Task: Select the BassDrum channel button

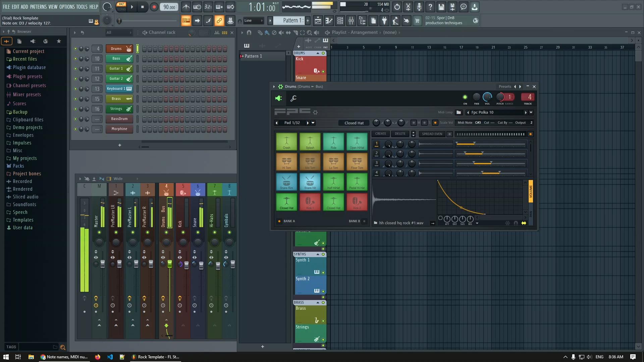Action: 119,119
